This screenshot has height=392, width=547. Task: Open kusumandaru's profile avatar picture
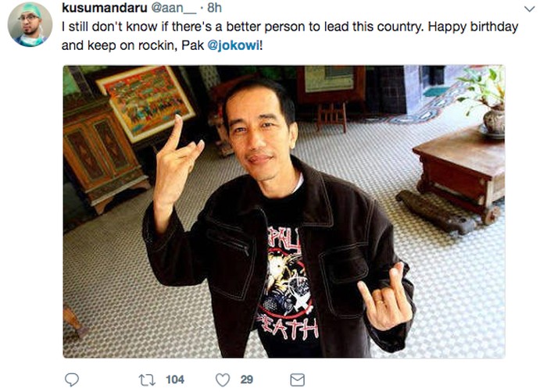(30, 24)
